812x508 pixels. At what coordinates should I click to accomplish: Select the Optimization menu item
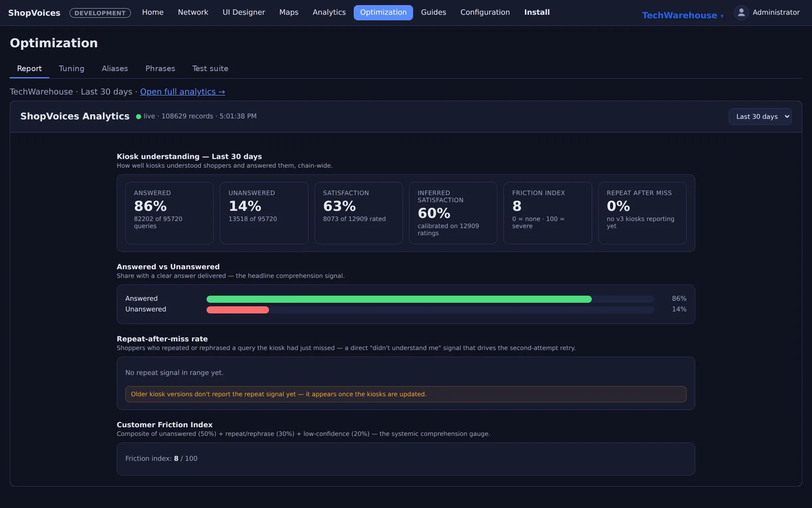coord(383,12)
